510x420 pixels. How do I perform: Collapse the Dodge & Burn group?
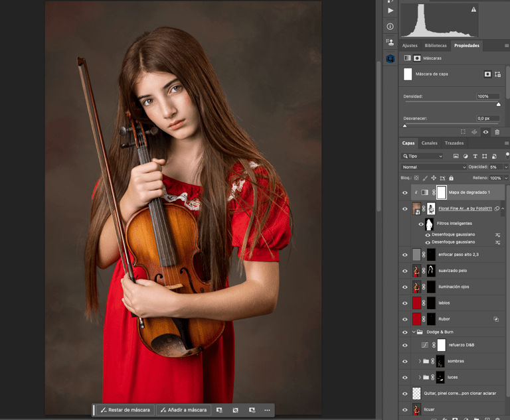[413, 332]
